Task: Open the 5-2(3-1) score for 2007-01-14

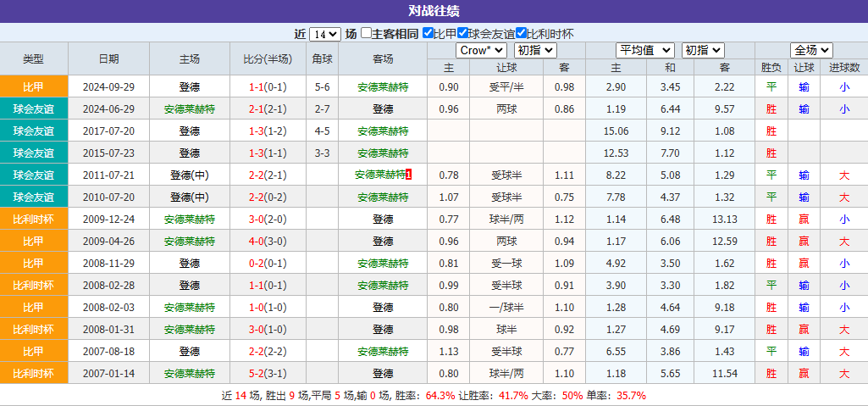Action: pos(268,373)
